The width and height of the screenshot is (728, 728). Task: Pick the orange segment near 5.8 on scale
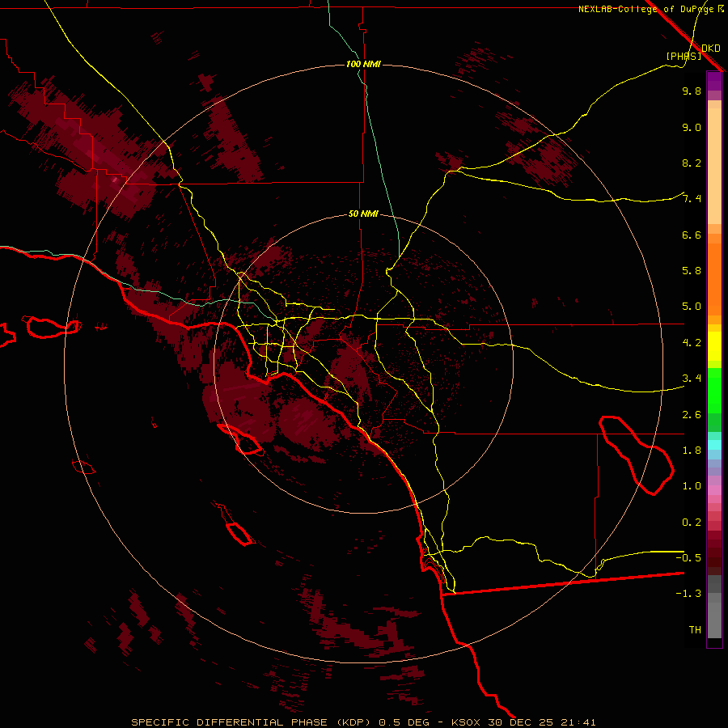tap(714, 271)
